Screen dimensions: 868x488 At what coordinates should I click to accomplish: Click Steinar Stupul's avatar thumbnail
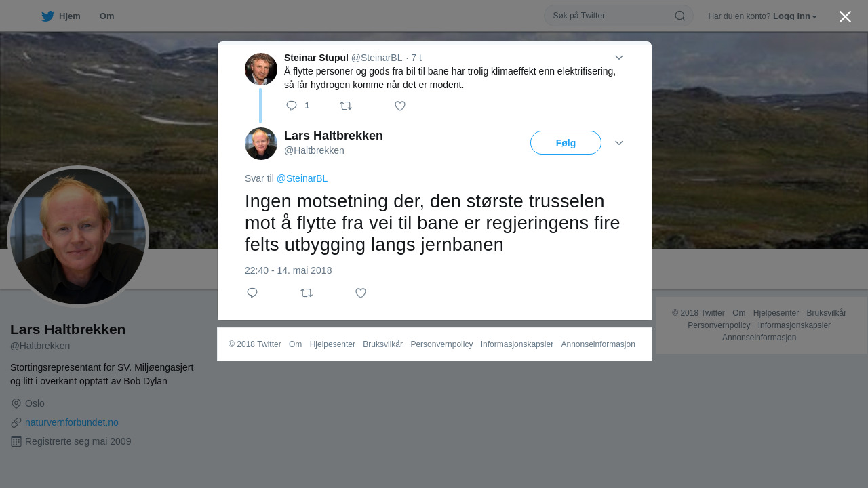point(261,69)
